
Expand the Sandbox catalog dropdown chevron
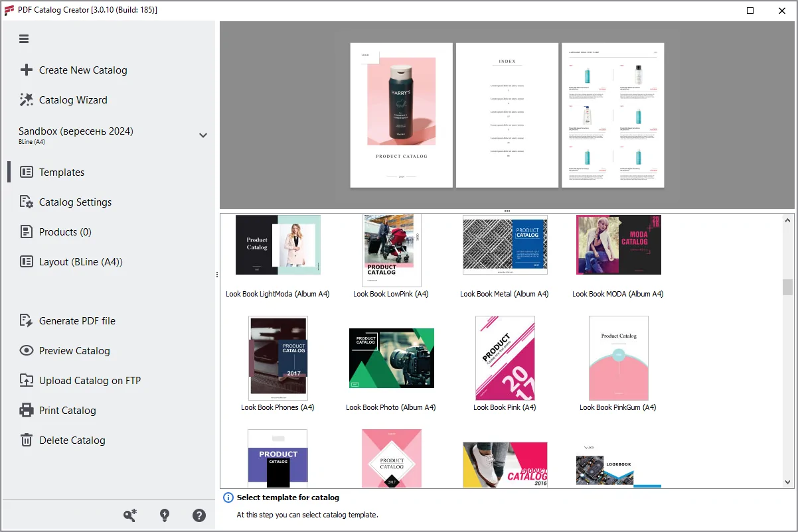[x=203, y=135]
